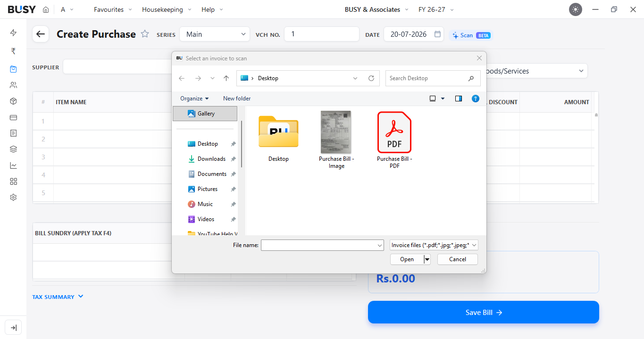The height and width of the screenshot is (339, 644).
Task: Open the layers stack sidebar icon
Action: click(x=13, y=149)
